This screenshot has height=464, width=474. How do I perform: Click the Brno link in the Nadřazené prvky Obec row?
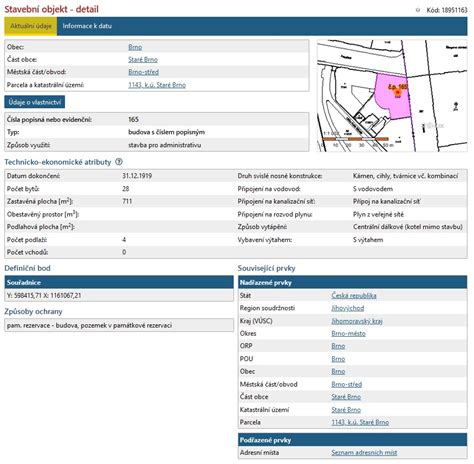click(x=338, y=371)
